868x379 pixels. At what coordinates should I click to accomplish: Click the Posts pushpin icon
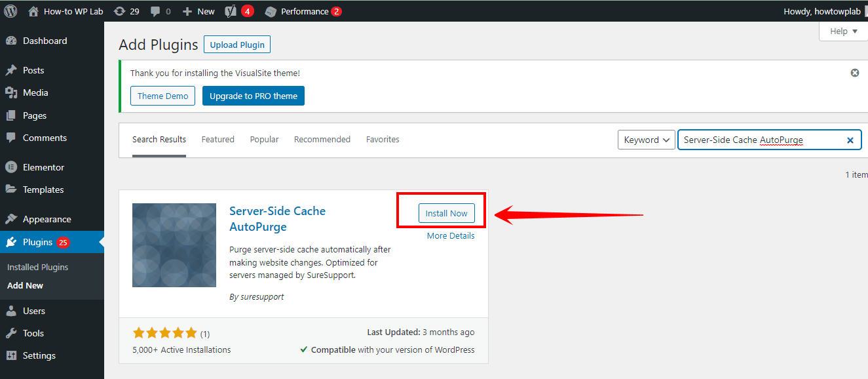click(11, 70)
